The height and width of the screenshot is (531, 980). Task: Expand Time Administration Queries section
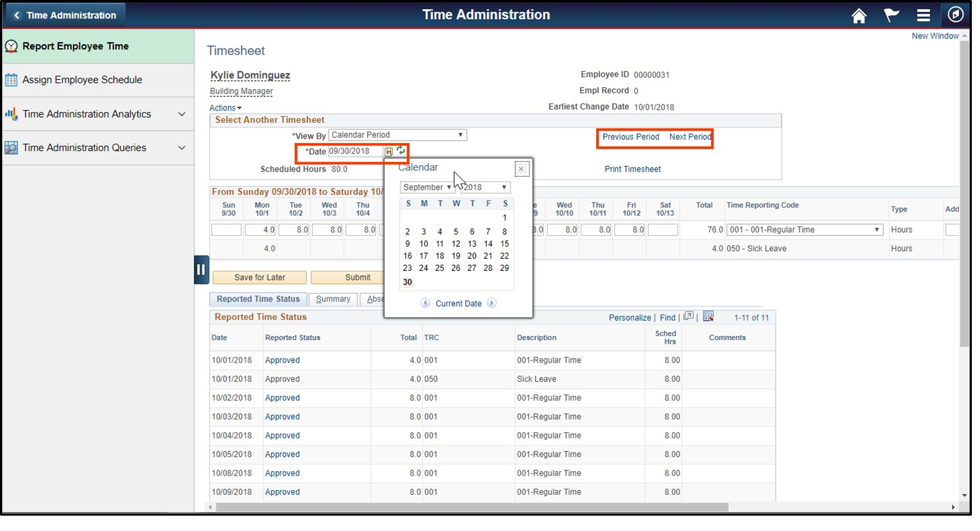pyautogui.click(x=182, y=148)
